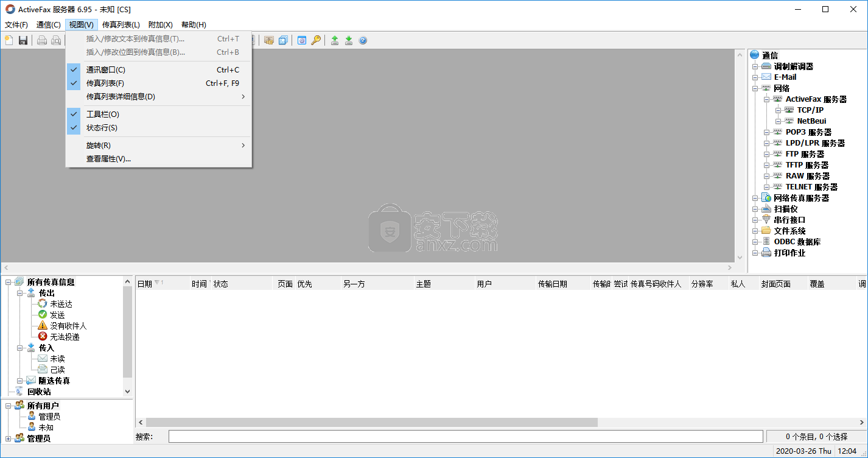Screen dimensions: 868x458
Task: Open the 帮助(H) menu
Action: click(x=194, y=25)
